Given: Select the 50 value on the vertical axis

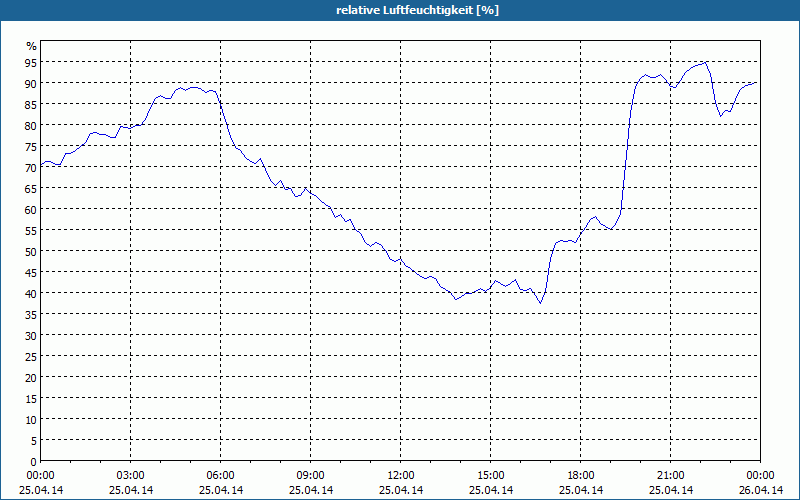Looking at the screenshot, I should pyautogui.click(x=32, y=251).
